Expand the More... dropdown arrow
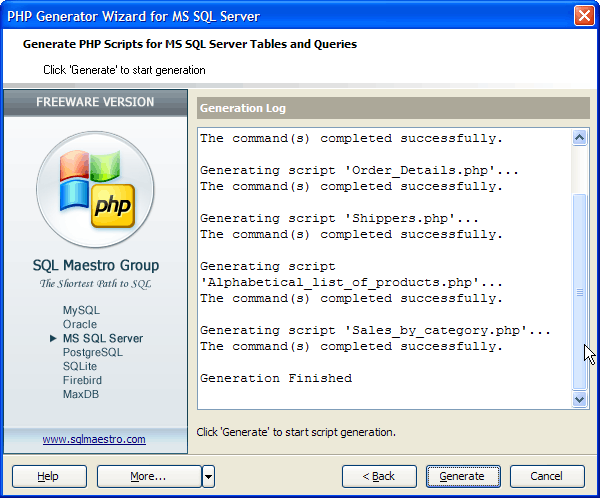Viewport: 600px width, 498px height. point(209,476)
